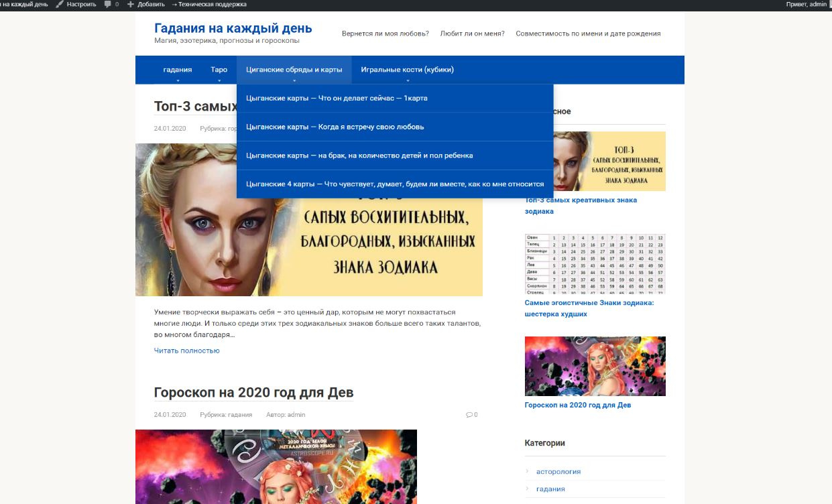832x504 pixels.
Task: Open the Техническая поддержка admin link
Action: tap(209, 4)
